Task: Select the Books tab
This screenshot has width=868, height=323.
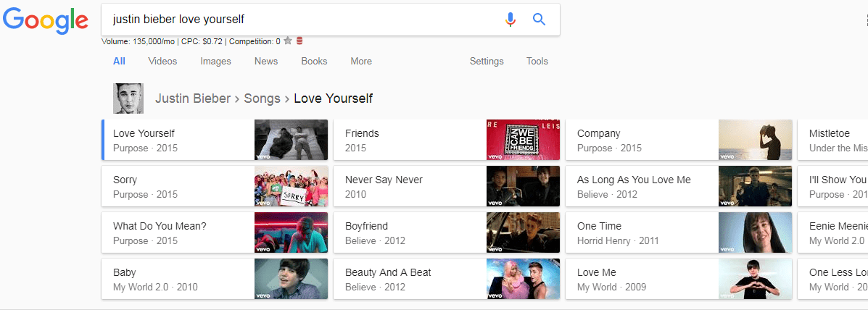Action: 314,62
